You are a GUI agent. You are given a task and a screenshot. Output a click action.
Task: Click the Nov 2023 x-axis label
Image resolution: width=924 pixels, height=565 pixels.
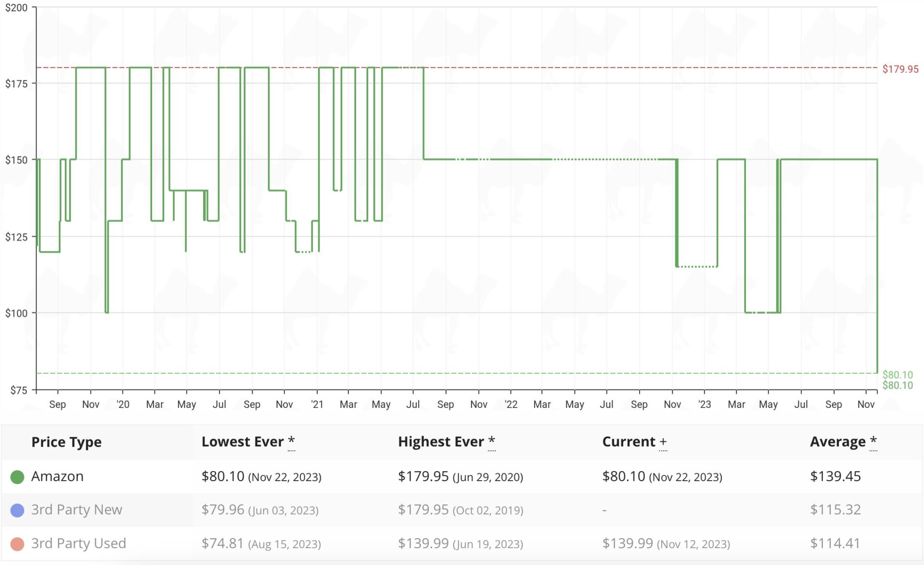click(866, 405)
